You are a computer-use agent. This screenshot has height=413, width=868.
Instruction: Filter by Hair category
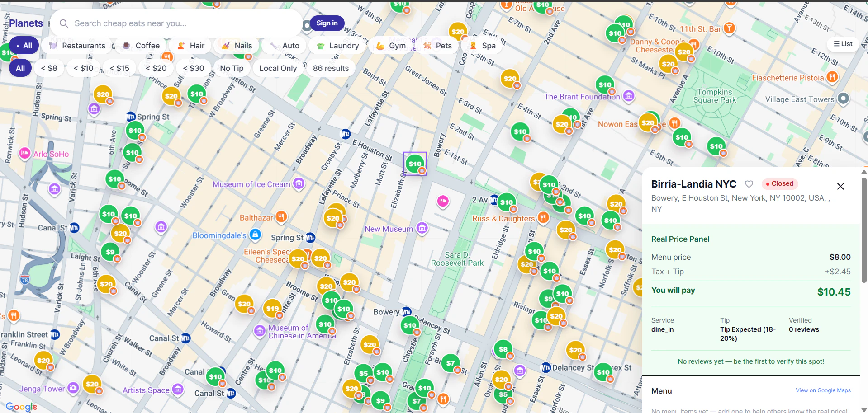190,46
